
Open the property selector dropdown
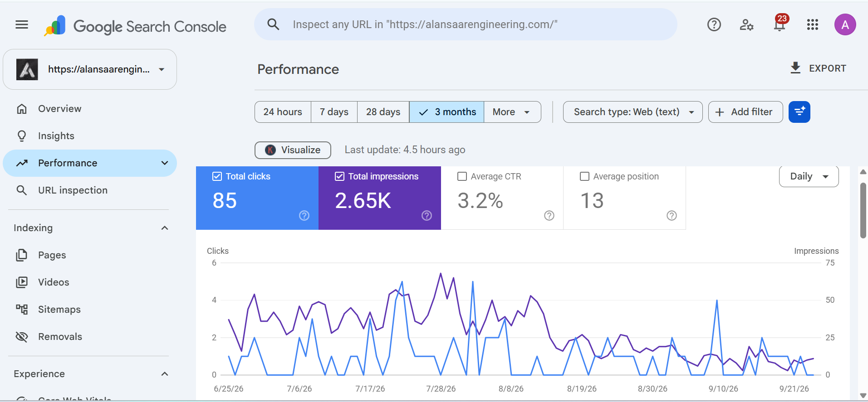point(90,69)
